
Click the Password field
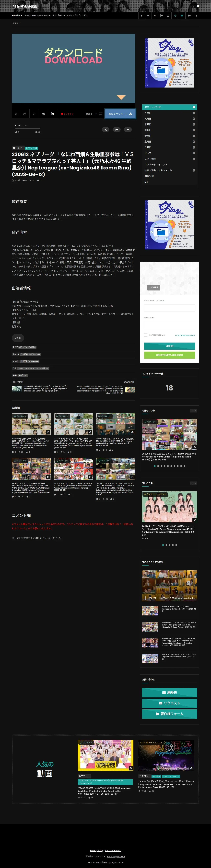point(170,325)
